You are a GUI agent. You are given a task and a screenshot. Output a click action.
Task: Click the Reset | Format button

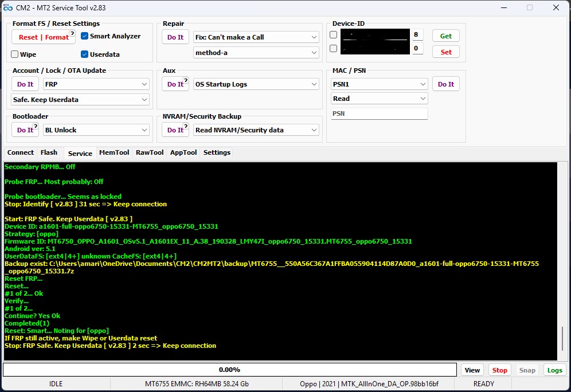coord(44,37)
